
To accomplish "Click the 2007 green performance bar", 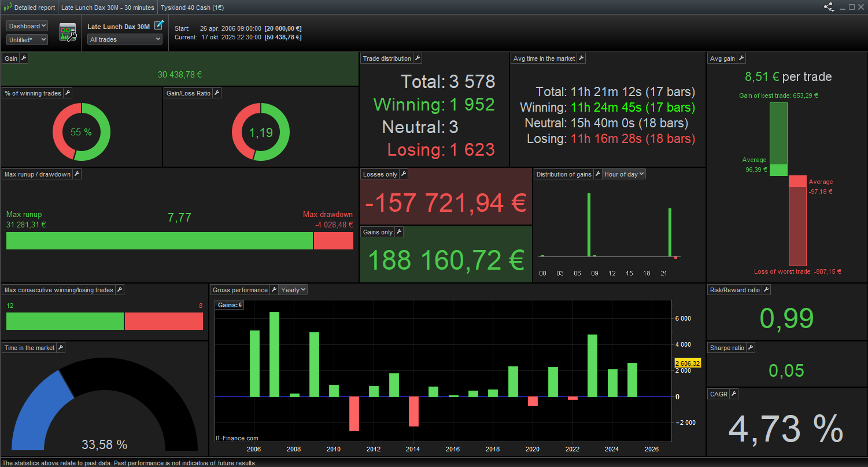I will pyautogui.click(x=275, y=354).
